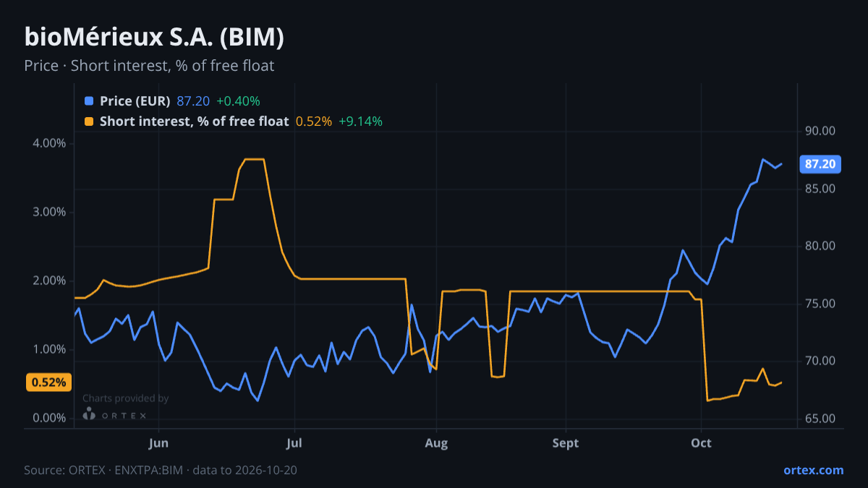Image resolution: width=868 pixels, height=488 pixels.
Task: Click the legend short interest value 0.52%
Action: coord(314,121)
